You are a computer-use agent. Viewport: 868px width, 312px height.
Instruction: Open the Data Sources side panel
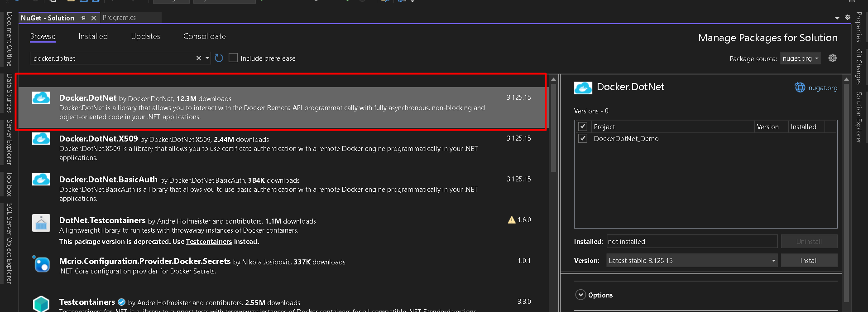point(9,93)
